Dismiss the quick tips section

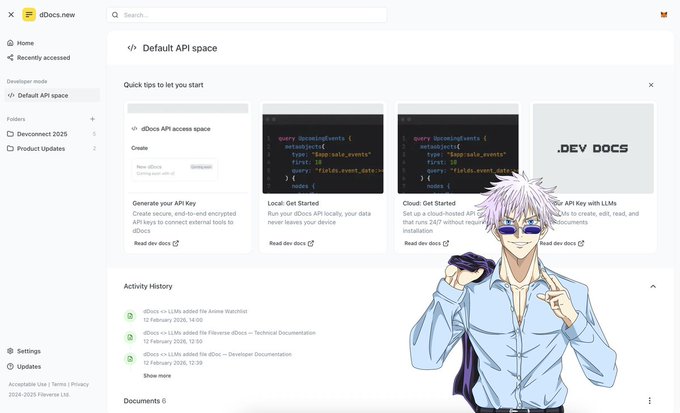pyautogui.click(x=651, y=85)
